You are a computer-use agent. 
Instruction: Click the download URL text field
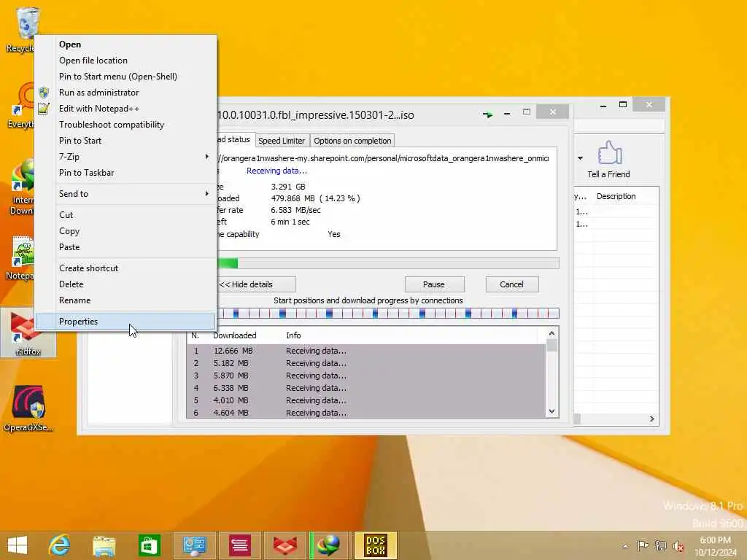pyautogui.click(x=384, y=158)
